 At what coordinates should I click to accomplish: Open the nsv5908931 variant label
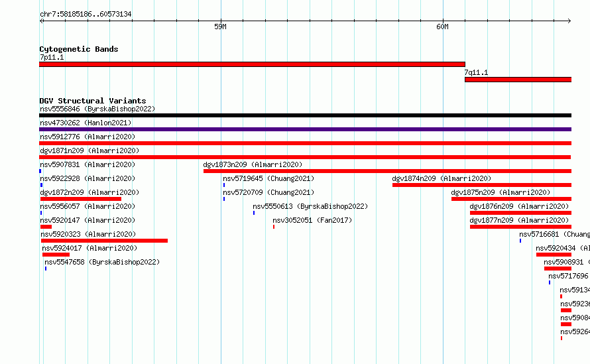point(567,263)
